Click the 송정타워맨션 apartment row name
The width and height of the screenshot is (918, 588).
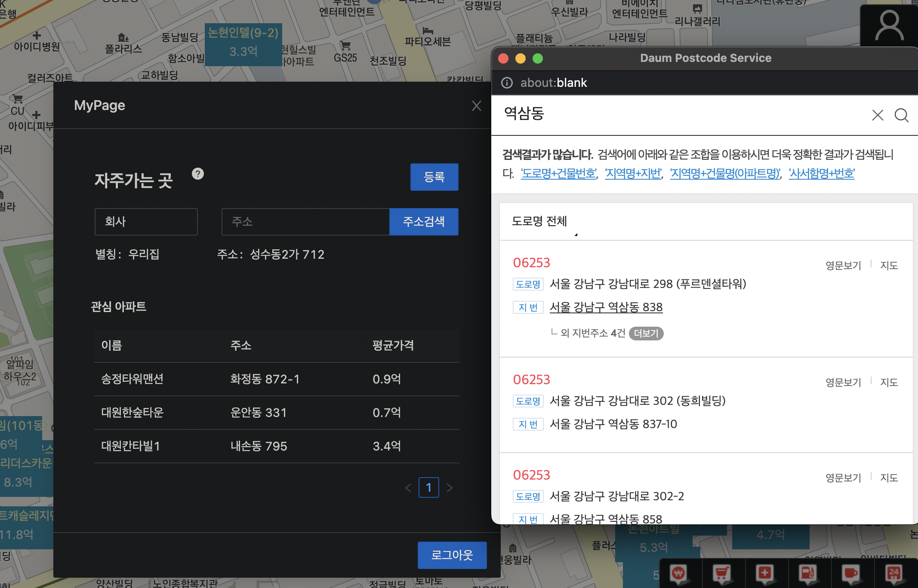pyautogui.click(x=132, y=379)
